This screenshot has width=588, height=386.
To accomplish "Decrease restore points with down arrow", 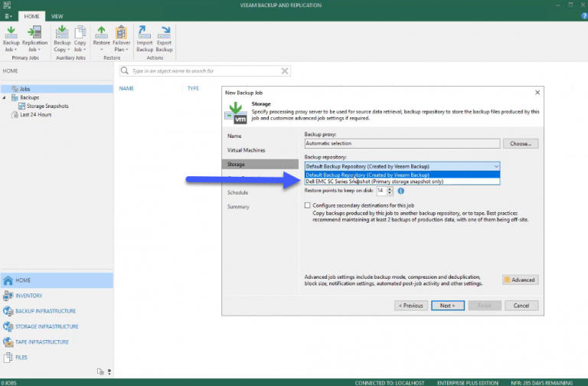I will [390, 193].
